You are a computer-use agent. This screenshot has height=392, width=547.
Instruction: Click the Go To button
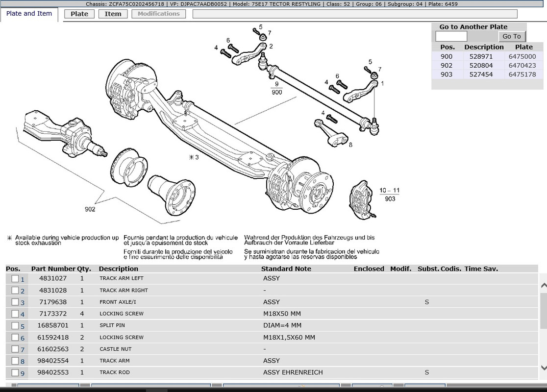[x=511, y=36]
